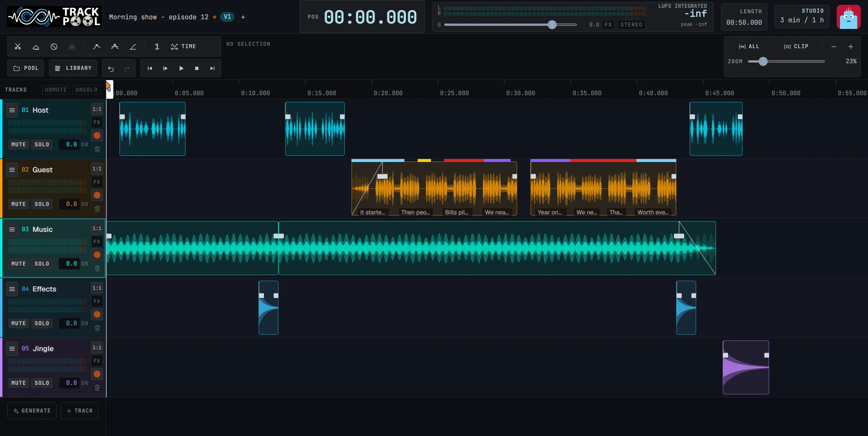The image size is (868, 436).
Task: Start playback with play button
Action: click(x=181, y=68)
